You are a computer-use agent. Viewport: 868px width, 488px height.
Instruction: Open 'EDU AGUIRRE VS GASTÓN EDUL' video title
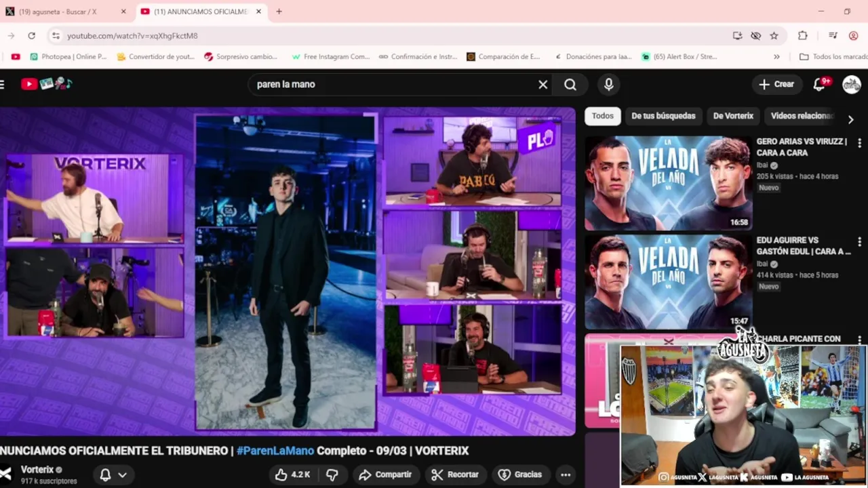tap(804, 246)
